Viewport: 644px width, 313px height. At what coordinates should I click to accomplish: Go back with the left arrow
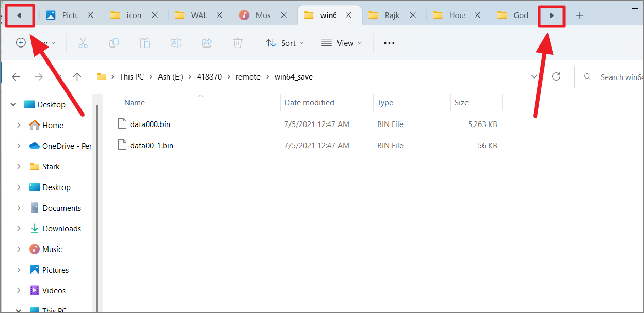(x=16, y=77)
